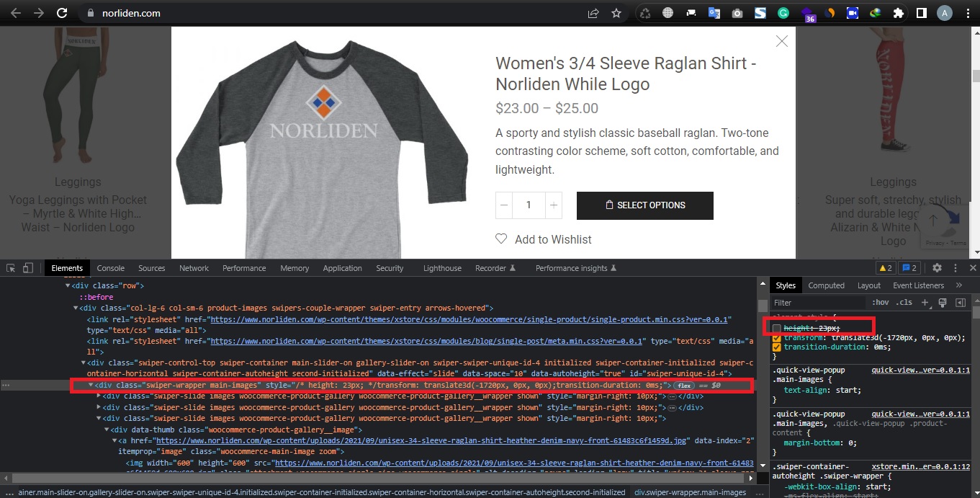Select the div.swiper-wrapper.main-images breadcrumb
980x498 pixels.
[x=690, y=492]
